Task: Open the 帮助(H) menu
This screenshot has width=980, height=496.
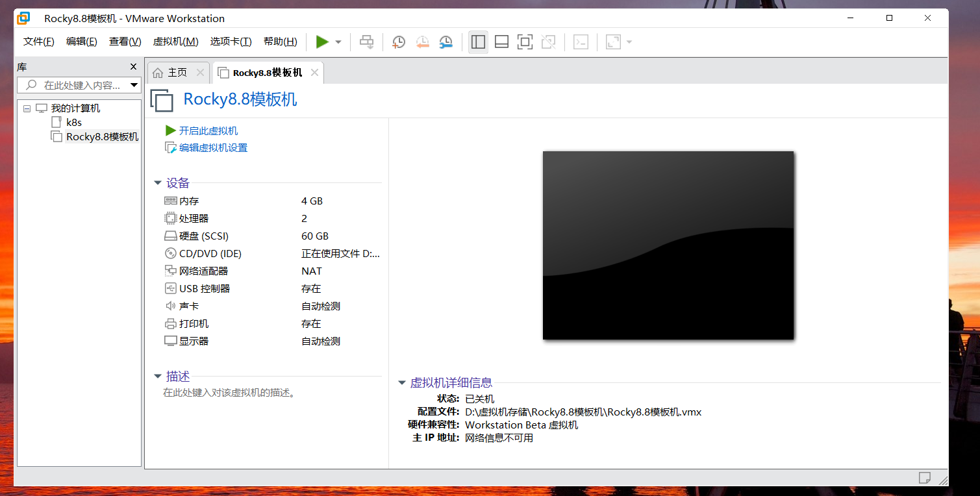Action: 281,42
